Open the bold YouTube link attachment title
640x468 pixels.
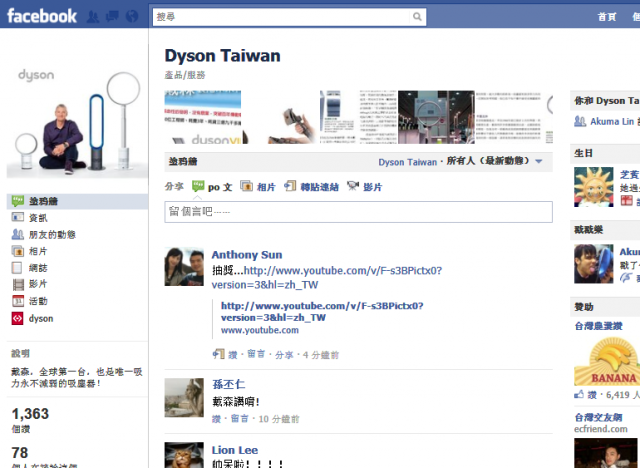point(322,312)
